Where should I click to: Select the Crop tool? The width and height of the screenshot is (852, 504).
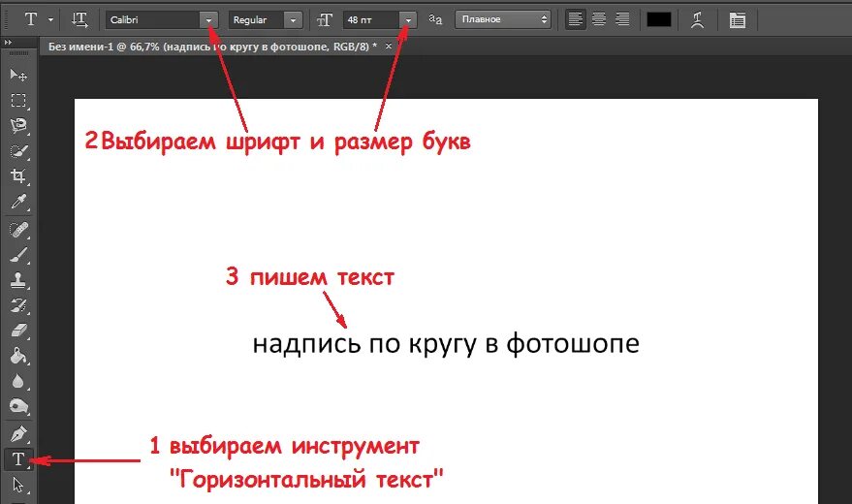click(x=18, y=176)
